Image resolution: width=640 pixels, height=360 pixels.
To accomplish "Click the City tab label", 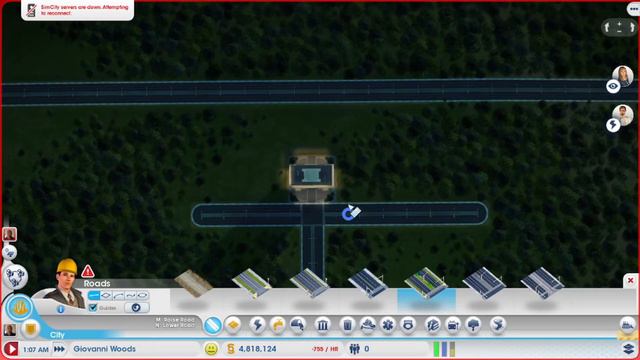I will pos(57,335).
